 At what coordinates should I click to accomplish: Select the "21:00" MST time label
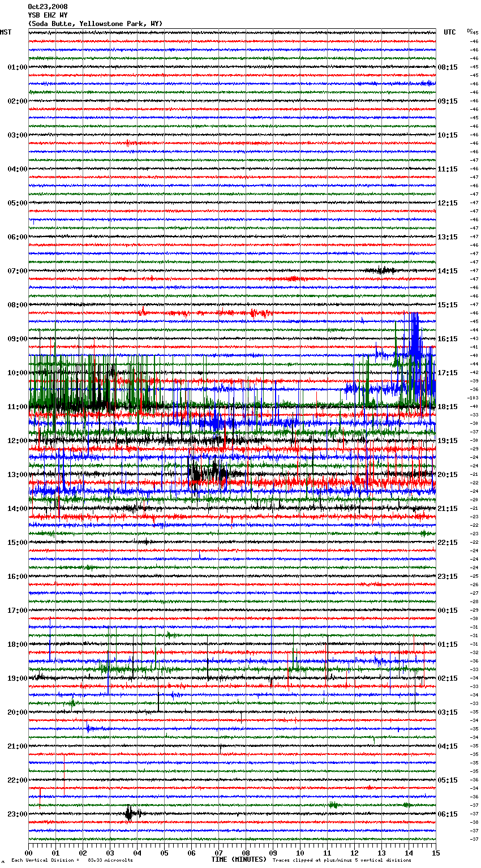point(18,746)
